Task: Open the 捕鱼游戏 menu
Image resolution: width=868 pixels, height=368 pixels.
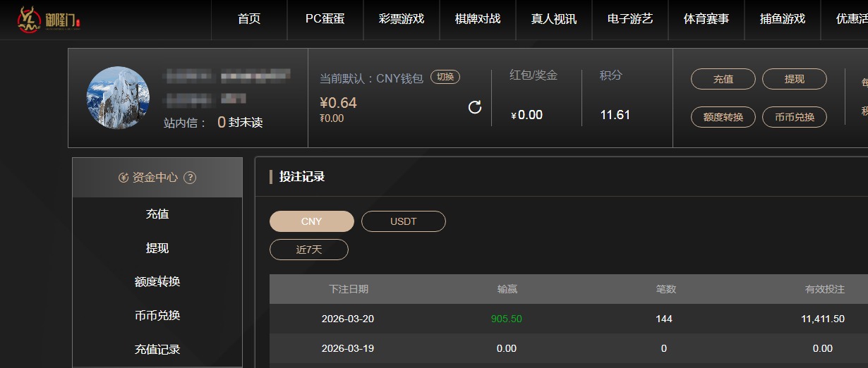Action: (783, 19)
